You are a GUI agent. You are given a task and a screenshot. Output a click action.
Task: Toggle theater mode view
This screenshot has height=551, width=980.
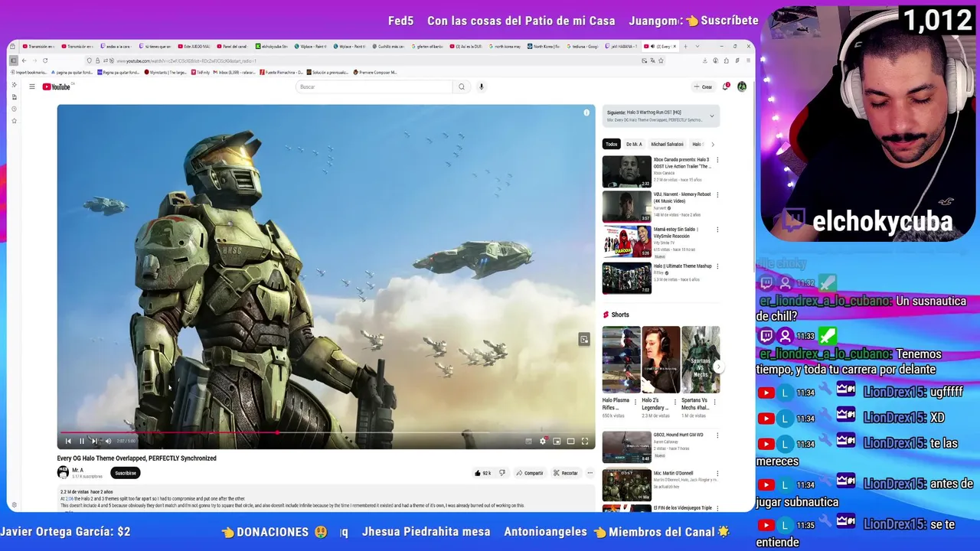[570, 441]
